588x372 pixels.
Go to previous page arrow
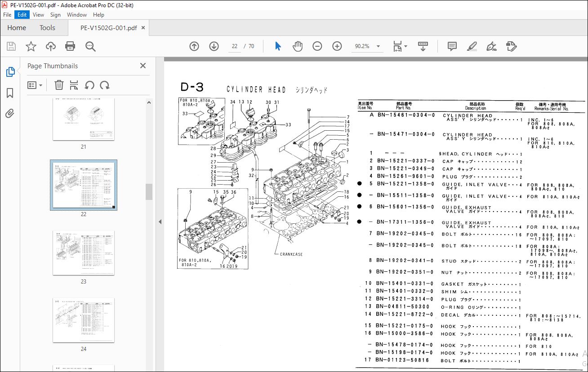pos(194,46)
